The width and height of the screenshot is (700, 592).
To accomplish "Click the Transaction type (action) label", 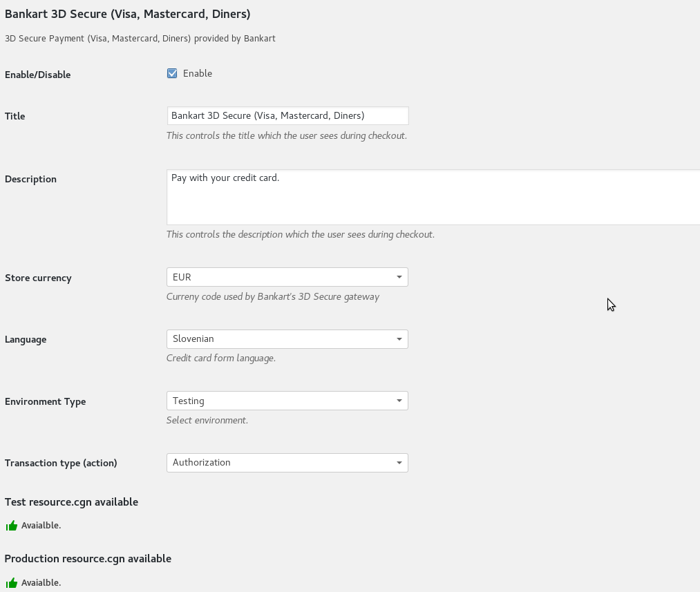I will 61,463.
